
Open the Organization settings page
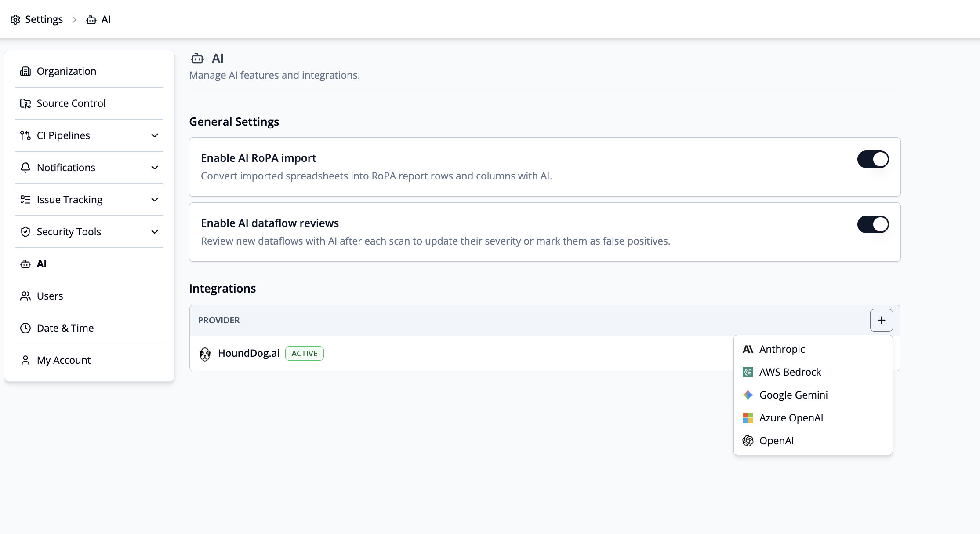coord(90,71)
